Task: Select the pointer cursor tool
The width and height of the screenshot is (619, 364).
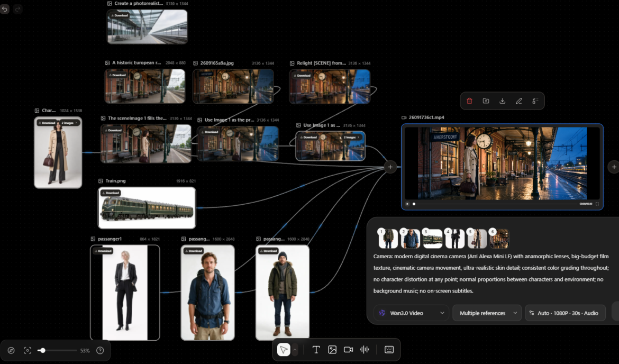Action: coord(284,349)
